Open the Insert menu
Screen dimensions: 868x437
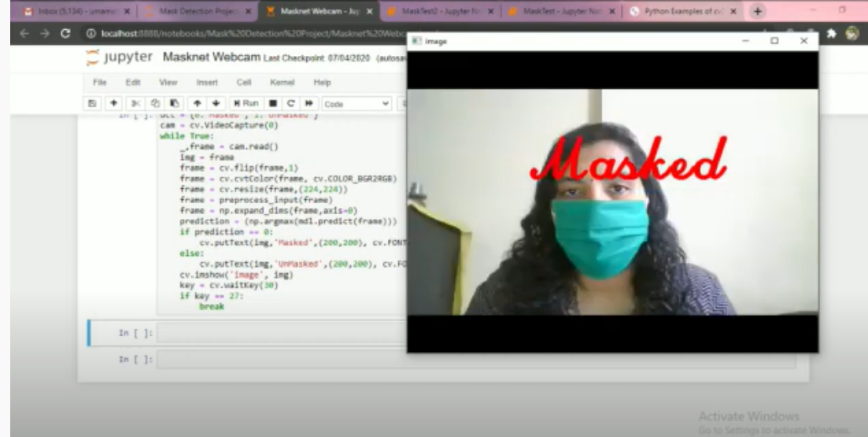(x=207, y=82)
